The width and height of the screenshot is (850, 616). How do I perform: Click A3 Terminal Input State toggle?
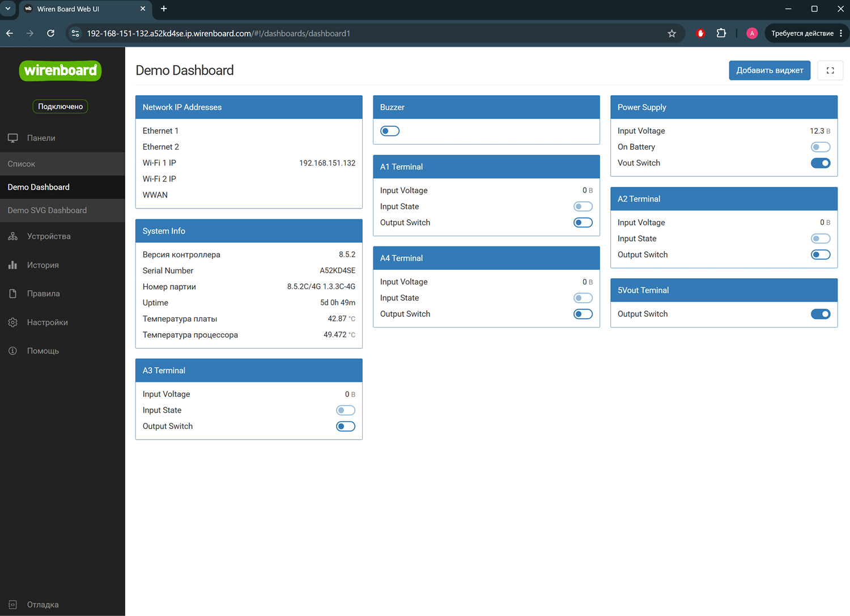point(346,410)
